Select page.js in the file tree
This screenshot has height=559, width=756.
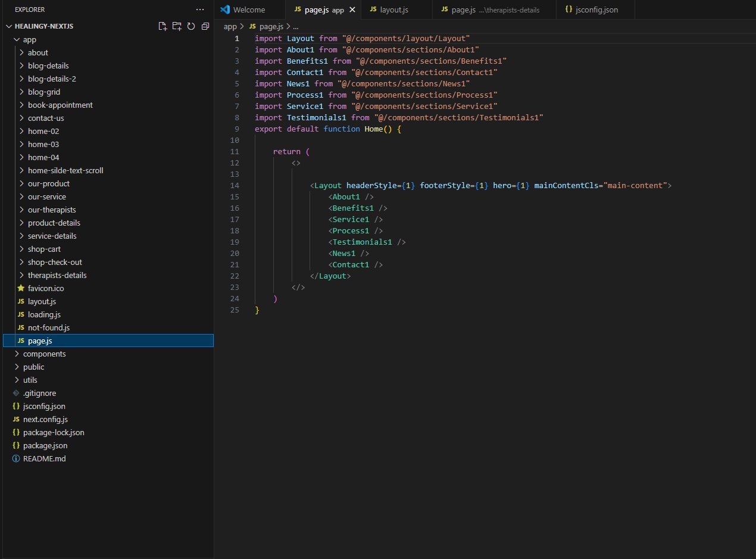coord(108,341)
